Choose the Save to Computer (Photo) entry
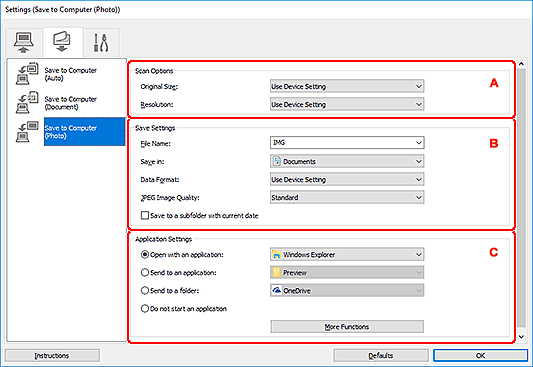Image resolution: width=533 pixels, height=367 pixels. [x=84, y=132]
